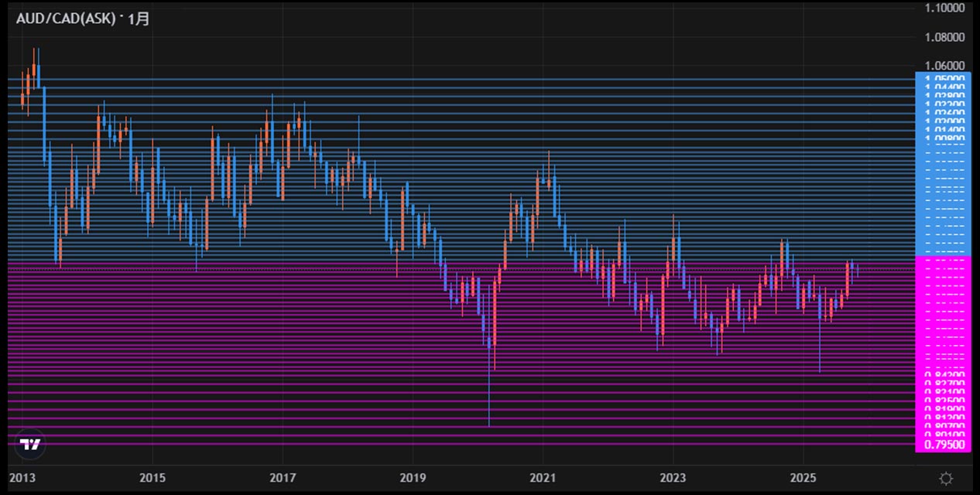Click the 2013 label on time axis
The width and height of the screenshot is (980, 495).
pos(22,479)
